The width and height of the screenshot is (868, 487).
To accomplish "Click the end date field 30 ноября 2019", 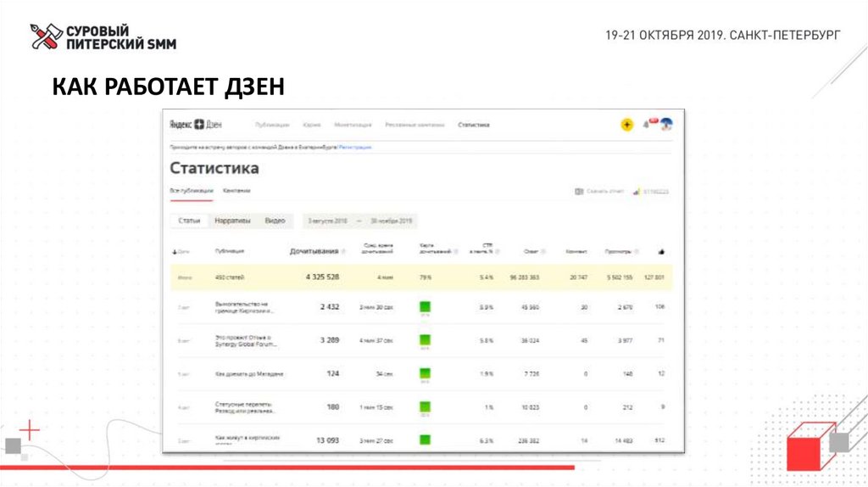I will pos(392,221).
